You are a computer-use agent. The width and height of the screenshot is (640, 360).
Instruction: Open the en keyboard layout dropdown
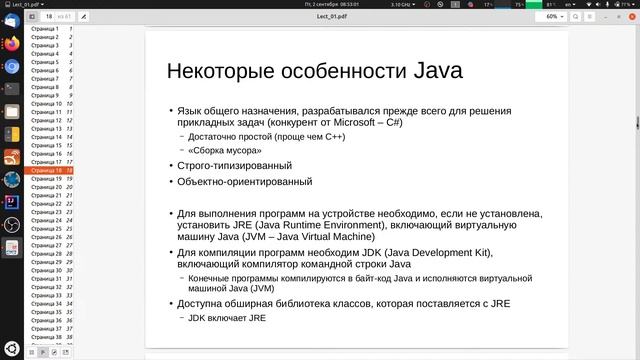(x=570, y=4)
